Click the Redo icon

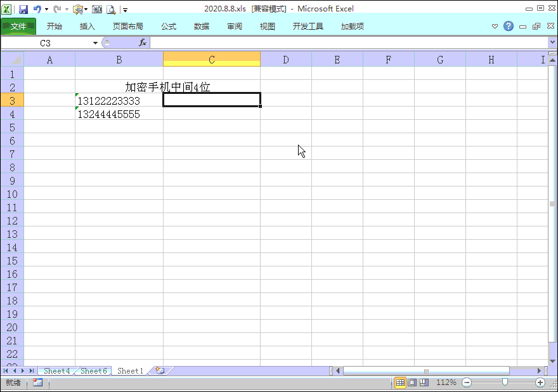click(x=57, y=10)
